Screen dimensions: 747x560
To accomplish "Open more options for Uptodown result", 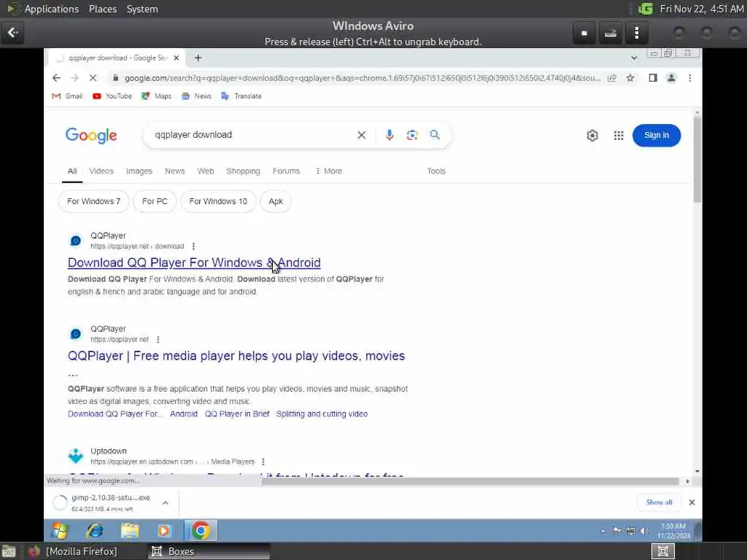I will pos(263,462).
